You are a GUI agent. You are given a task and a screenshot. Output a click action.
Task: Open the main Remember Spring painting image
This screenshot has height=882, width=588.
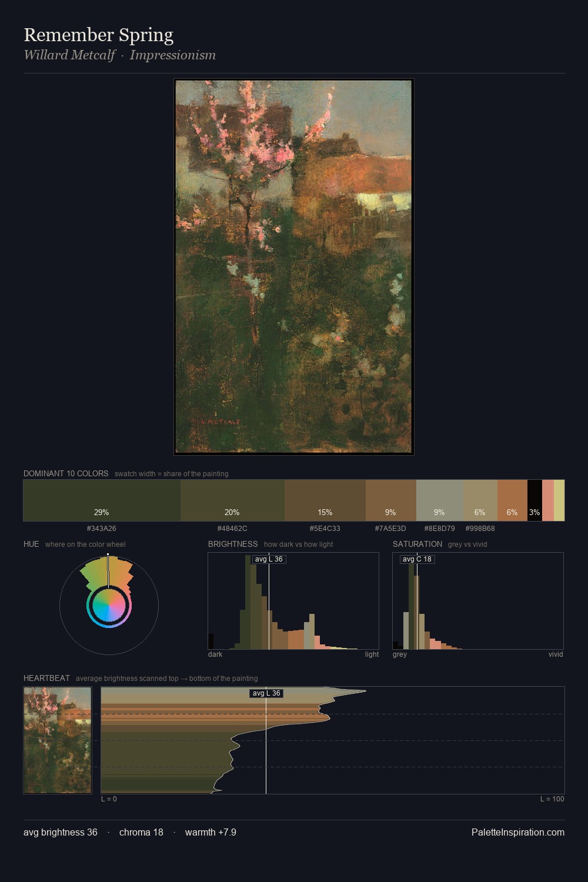(294, 267)
